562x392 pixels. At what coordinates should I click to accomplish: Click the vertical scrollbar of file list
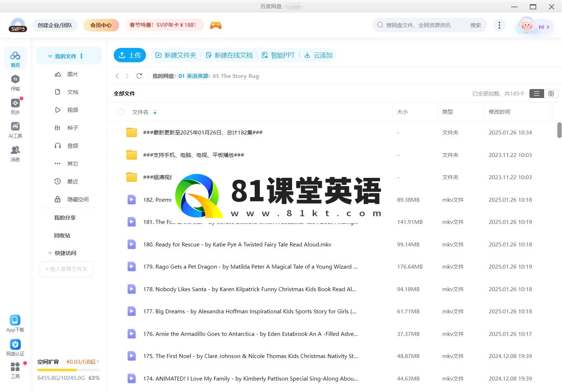click(x=559, y=130)
